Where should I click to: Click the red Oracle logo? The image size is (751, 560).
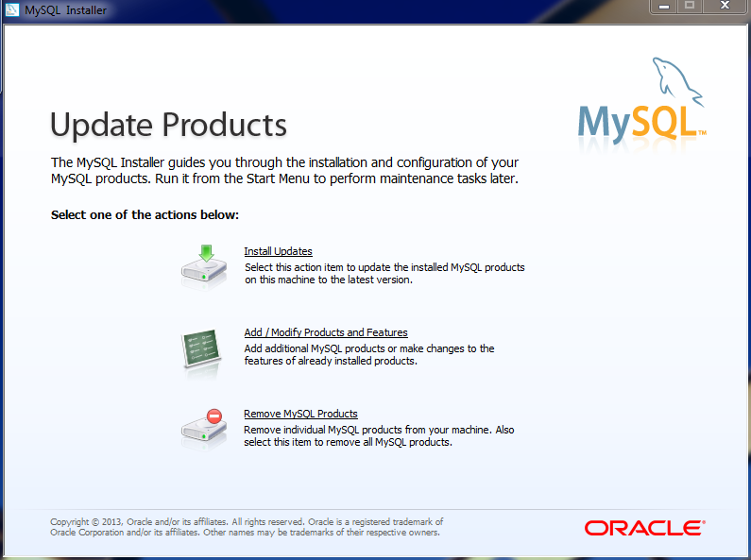coord(643,527)
